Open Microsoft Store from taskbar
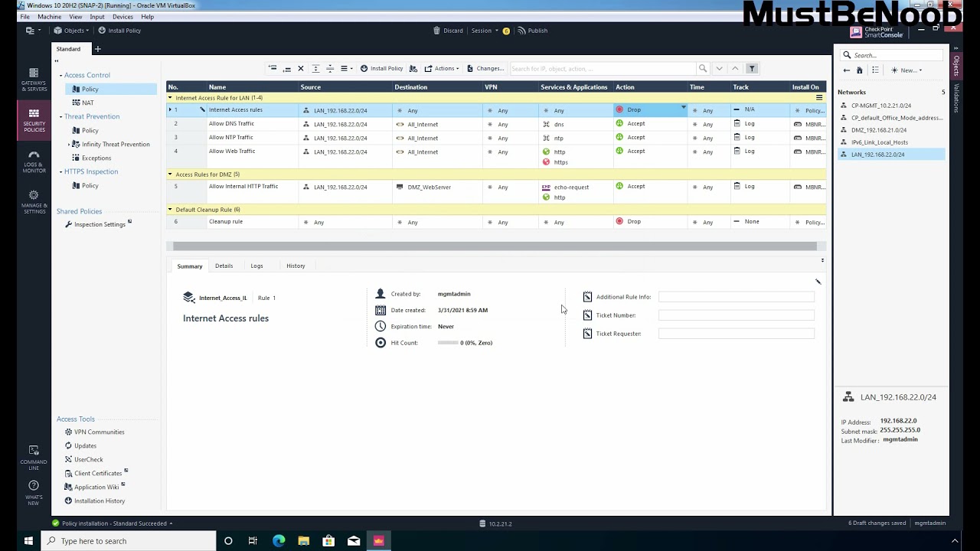The image size is (980, 551). coord(328,540)
